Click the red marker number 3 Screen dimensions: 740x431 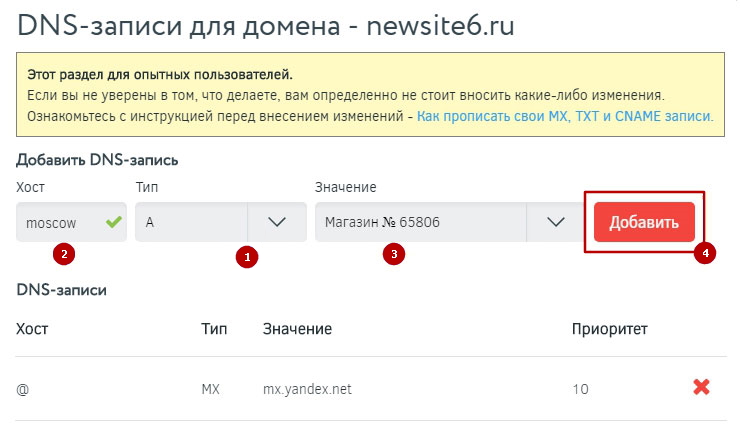click(394, 254)
